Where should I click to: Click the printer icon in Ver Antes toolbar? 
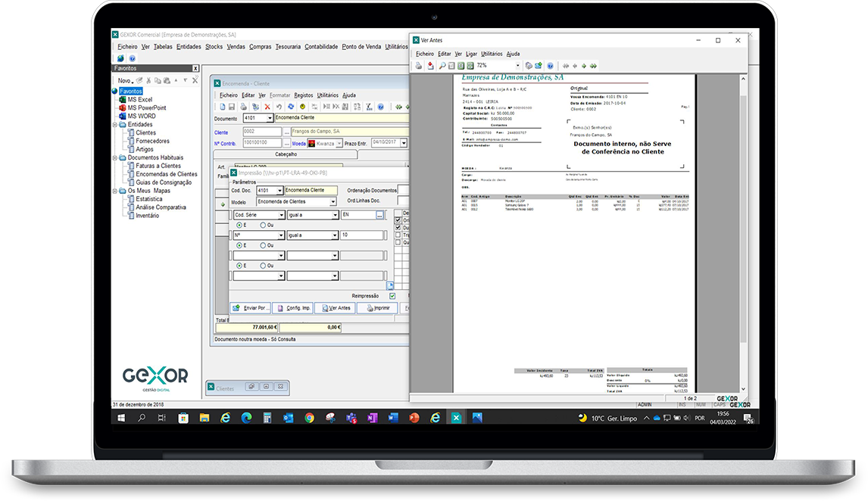click(x=418, y=66)
